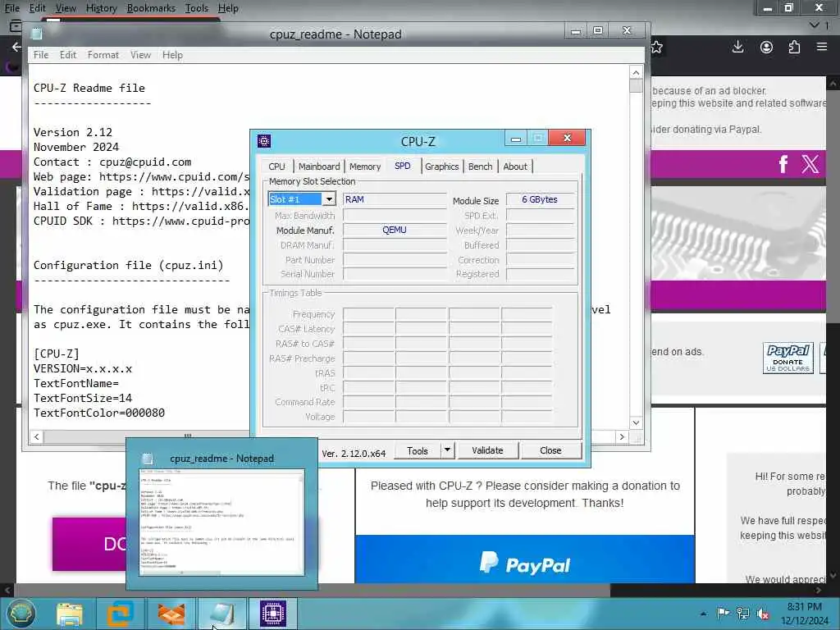Expand the Tools dropdown arrow in CPU-Z
Image resolution: width=840 pixels, height=630 pixels.
(x=447, y=450)
